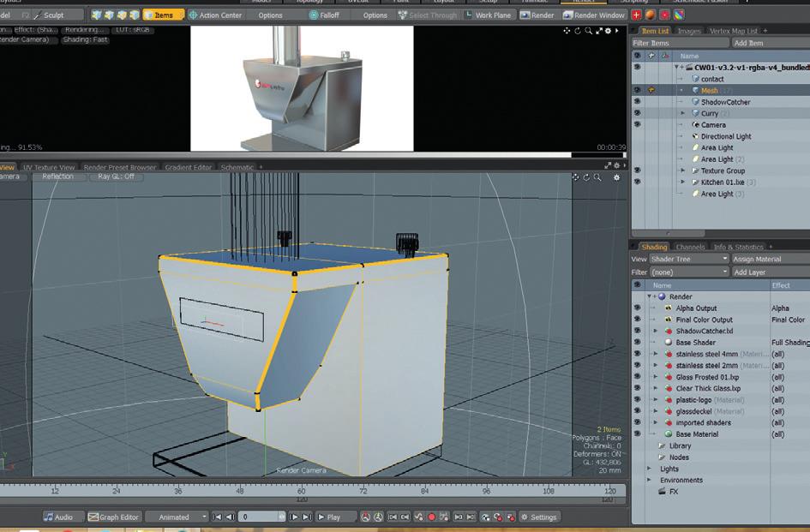810x532 pixels.
Task: Click the red record keyframe button
Action: (431, 517)
